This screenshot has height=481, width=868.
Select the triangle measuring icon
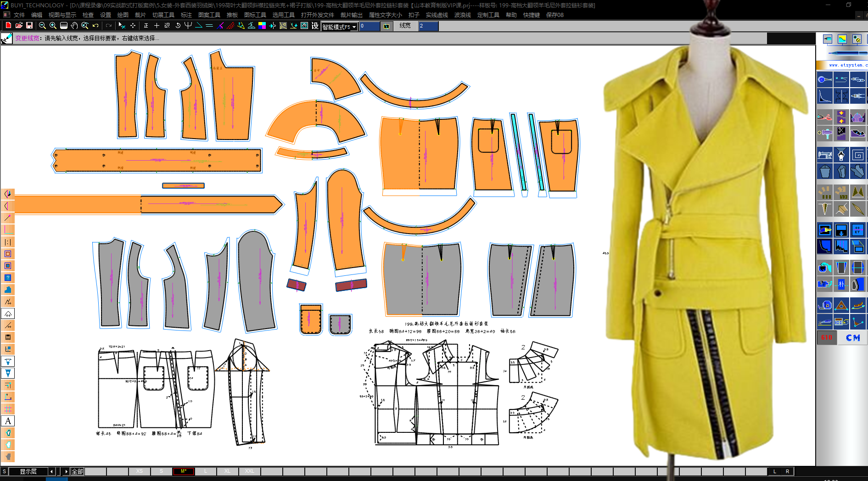(x=841, y=306)
